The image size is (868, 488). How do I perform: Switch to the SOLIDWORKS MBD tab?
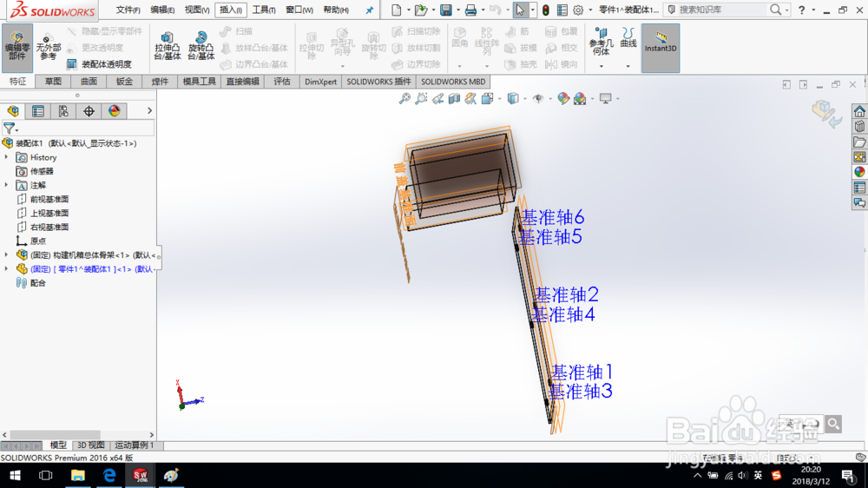click(x=453, y=82)
